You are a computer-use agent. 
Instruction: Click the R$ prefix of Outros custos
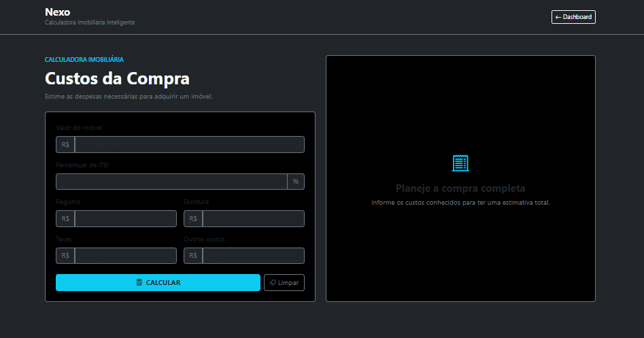click(193, 256)
